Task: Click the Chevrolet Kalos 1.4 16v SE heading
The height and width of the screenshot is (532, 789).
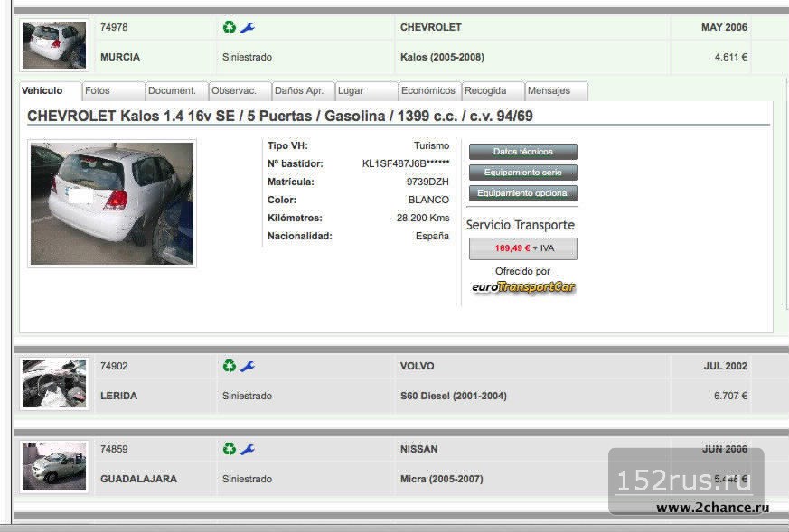Action: [x=280, y=117]
